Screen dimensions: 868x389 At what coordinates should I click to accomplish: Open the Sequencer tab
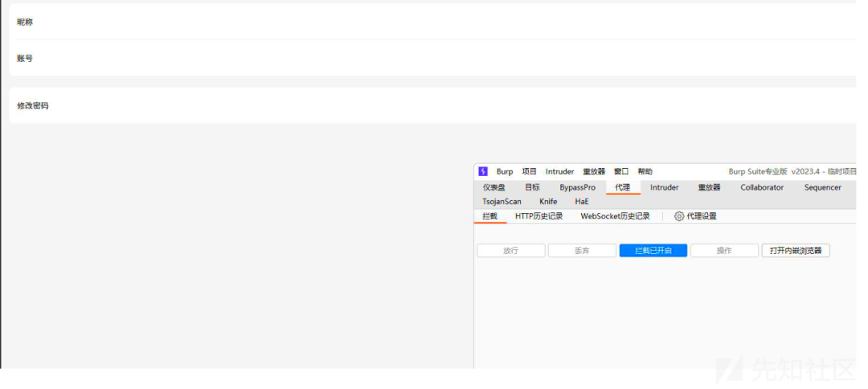coord(822,187)
